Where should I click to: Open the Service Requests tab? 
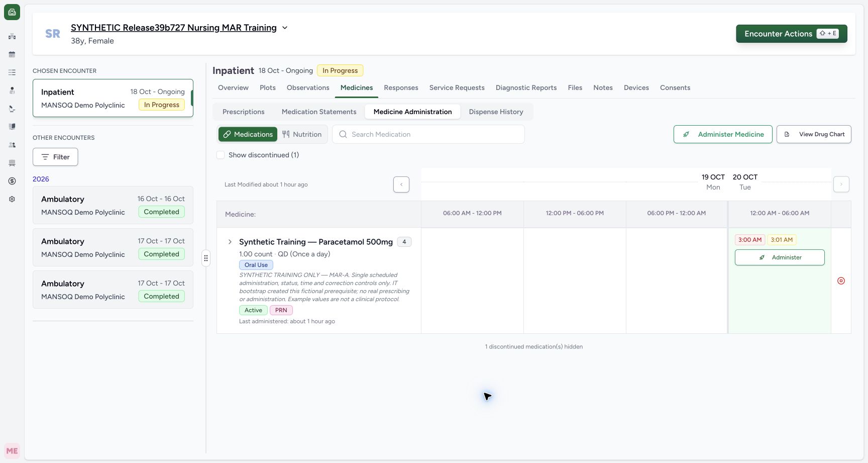(x=457, y=87)
